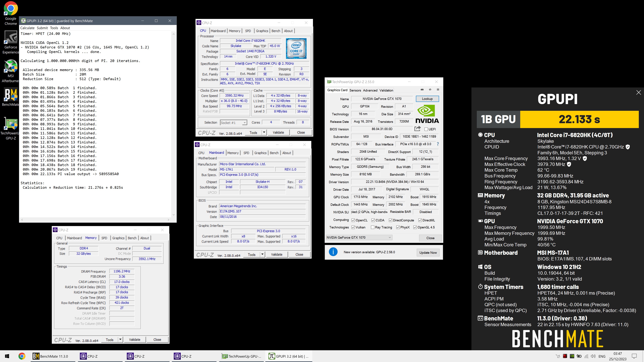The image size is (644, 362).
Task: Open the Socket #1 selection dropdown
Action: click(233, 122)
